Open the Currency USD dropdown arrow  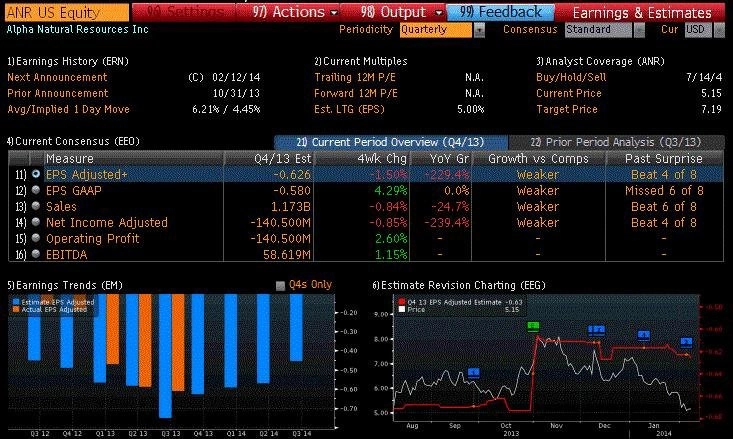coord(719,30)
